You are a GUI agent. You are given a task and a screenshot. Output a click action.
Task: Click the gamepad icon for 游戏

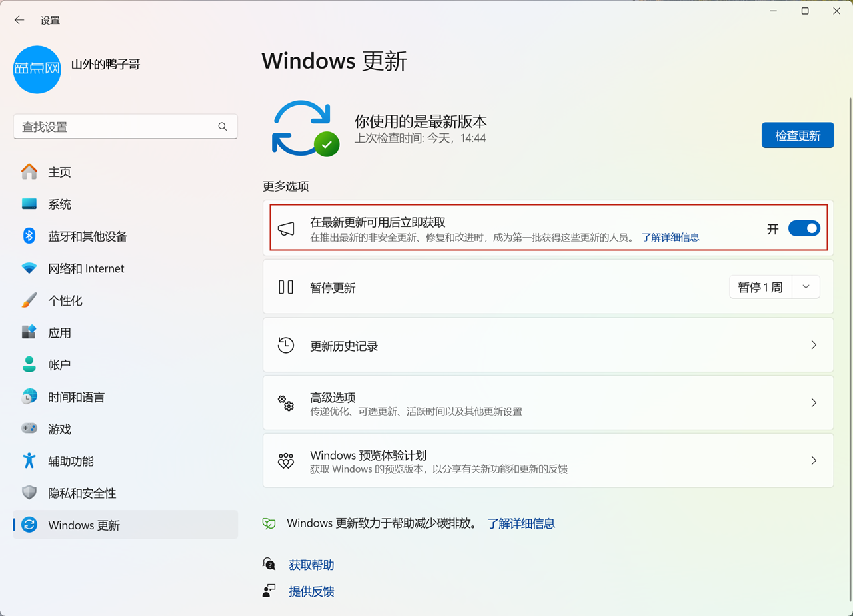pyautogui.click(x=29, y=428)
